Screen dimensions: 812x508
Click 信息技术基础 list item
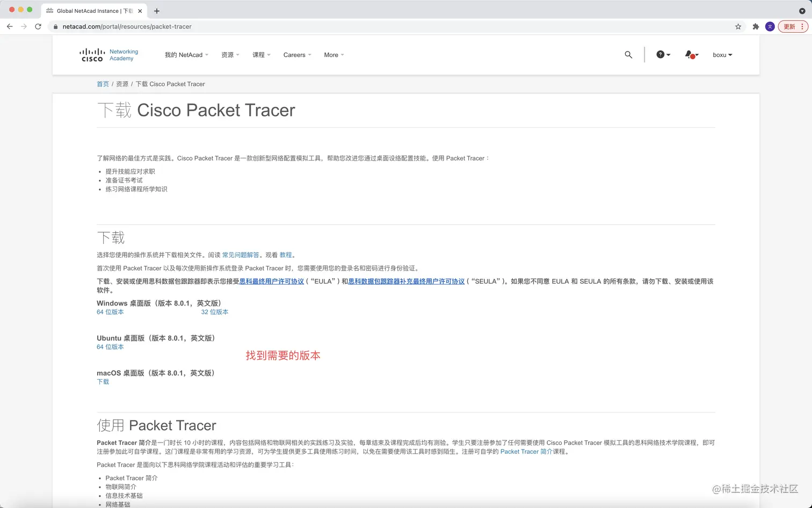tap(124, 496)
